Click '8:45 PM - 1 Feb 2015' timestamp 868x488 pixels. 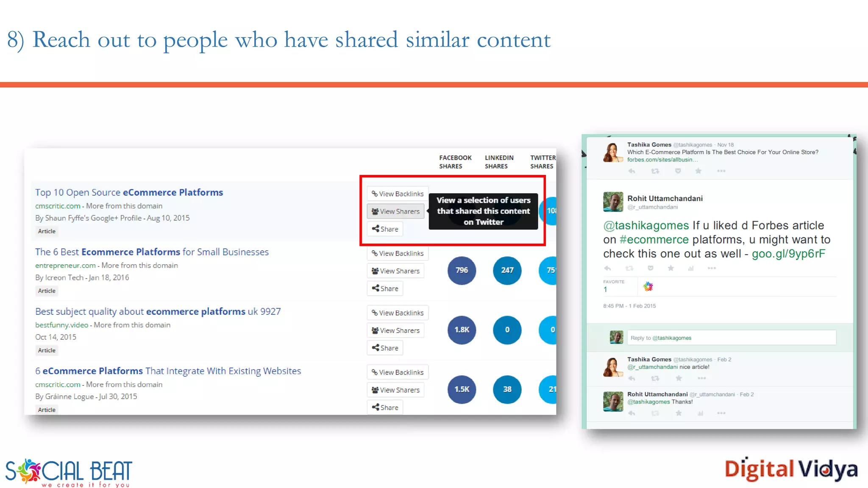(629, 306)
